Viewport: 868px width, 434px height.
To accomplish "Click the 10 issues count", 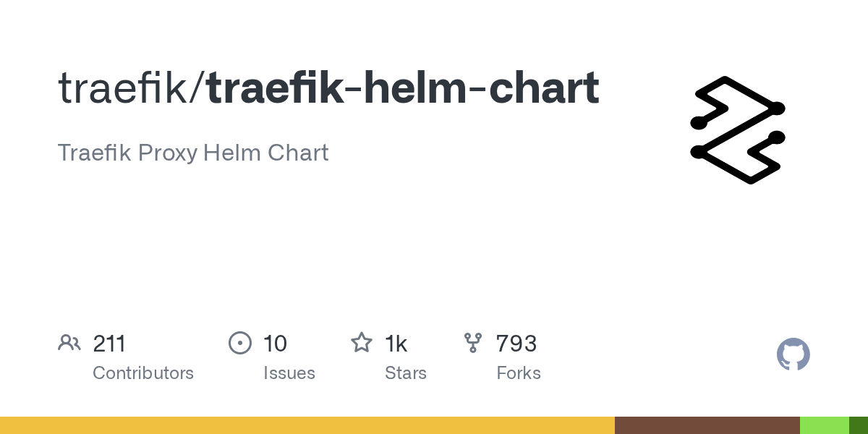I will pos(275,343).
